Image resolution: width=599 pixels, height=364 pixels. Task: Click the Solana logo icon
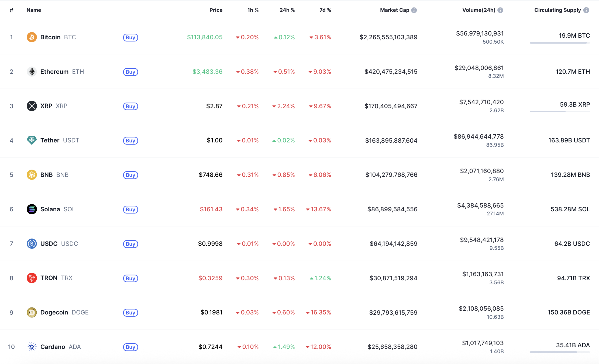pyautogui.click(x=32, y=209)
